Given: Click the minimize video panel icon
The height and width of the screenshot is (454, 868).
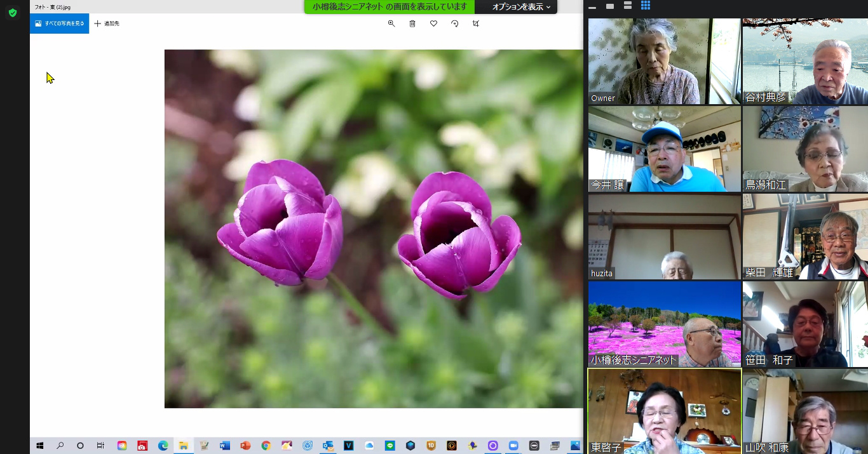Looking at the screenshot, I should pyautogui.click(x=592, y=8).
